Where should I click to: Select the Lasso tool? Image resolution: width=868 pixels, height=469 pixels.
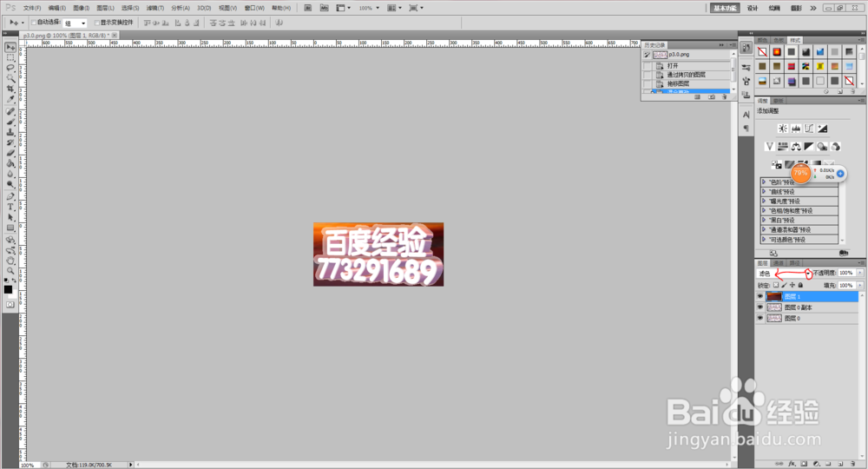pyautogui.click(x=10, y=68)
